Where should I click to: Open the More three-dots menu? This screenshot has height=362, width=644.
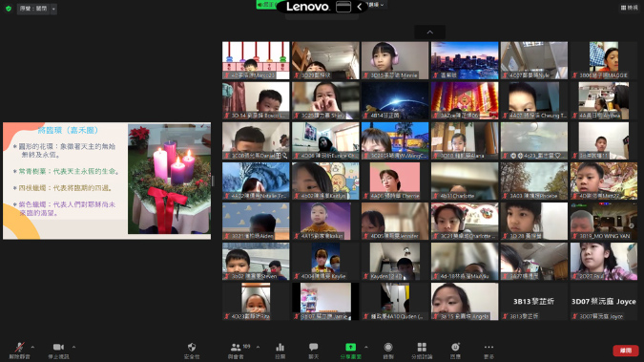[x=488, y=347]
